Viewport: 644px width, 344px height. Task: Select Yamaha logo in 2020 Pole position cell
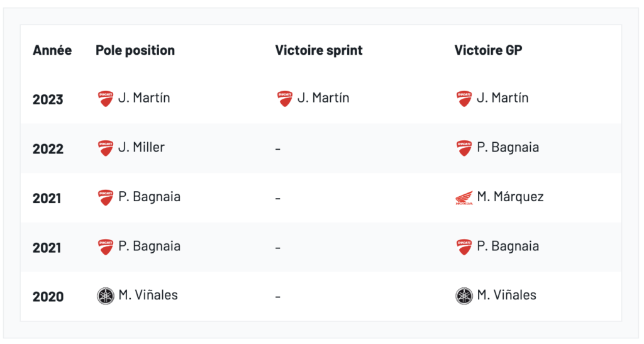[x=106, y=296]
